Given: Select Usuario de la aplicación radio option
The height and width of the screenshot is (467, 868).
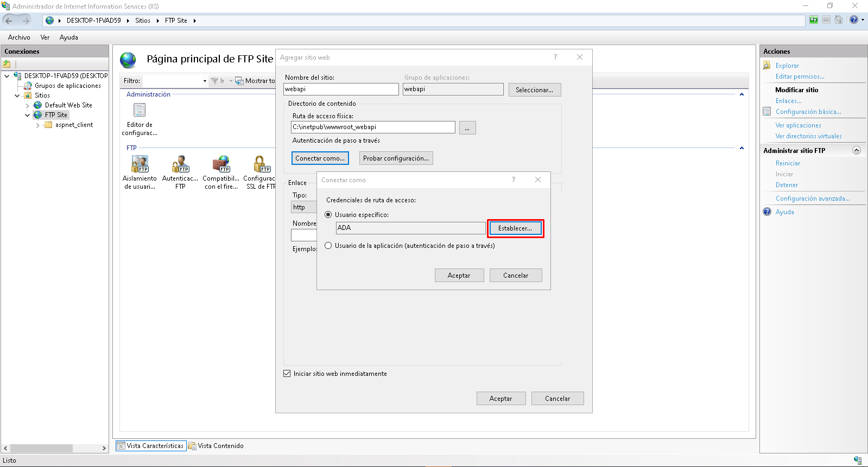Looking at the screenshot, I should (x=328, y=246).
